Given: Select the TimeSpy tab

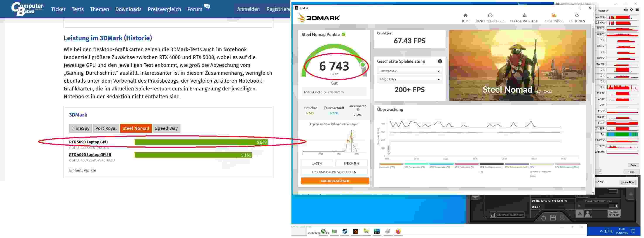Looking at the screenshot, I should coord(80,128).
